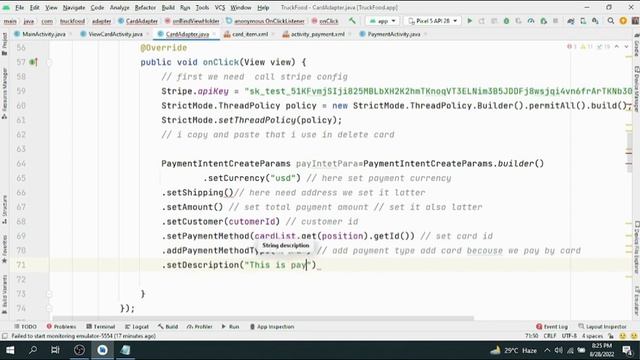This screenshot has height=360, width=640.
Task: Open the Build menu
Action: [168, 7]
